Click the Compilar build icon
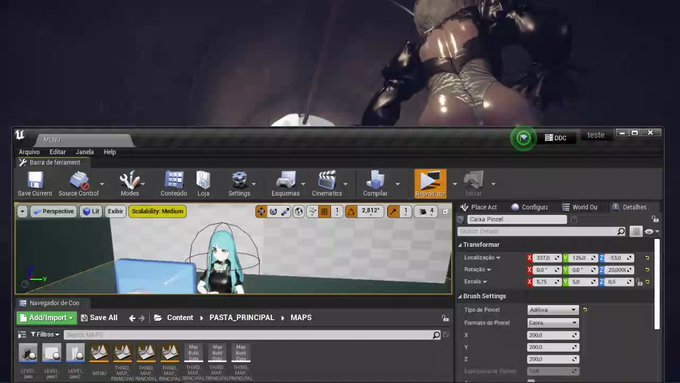This screenshot has height=383, width=680. coord(375,184)
